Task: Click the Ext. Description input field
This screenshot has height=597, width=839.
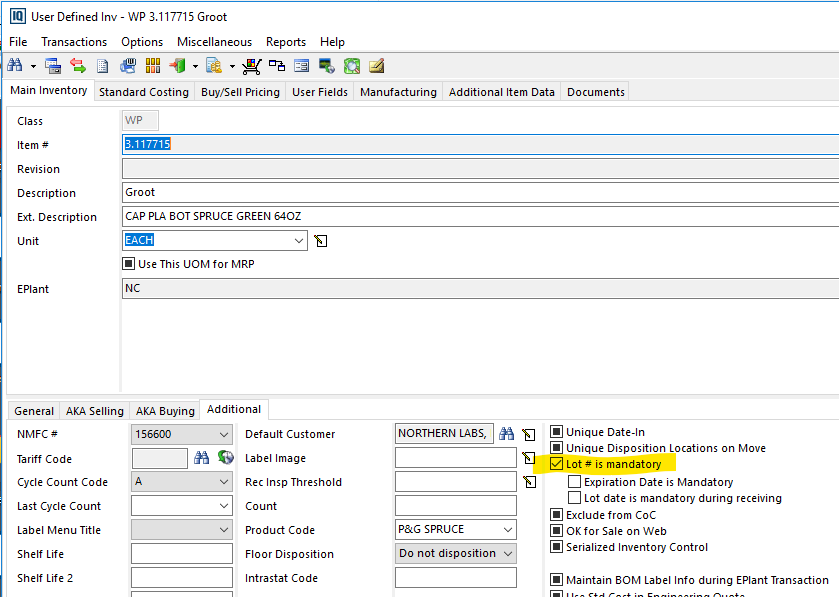Action: pyautogui.click(x=480, y=217)
